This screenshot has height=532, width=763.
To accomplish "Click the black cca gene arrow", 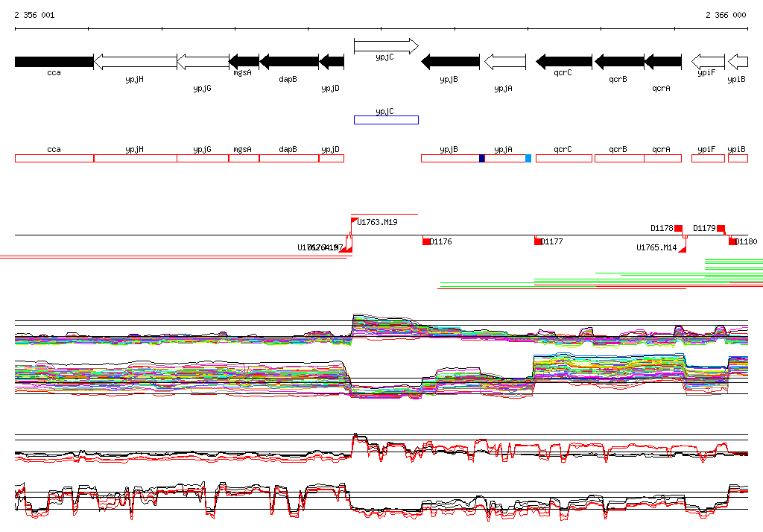I will (54, 61).
